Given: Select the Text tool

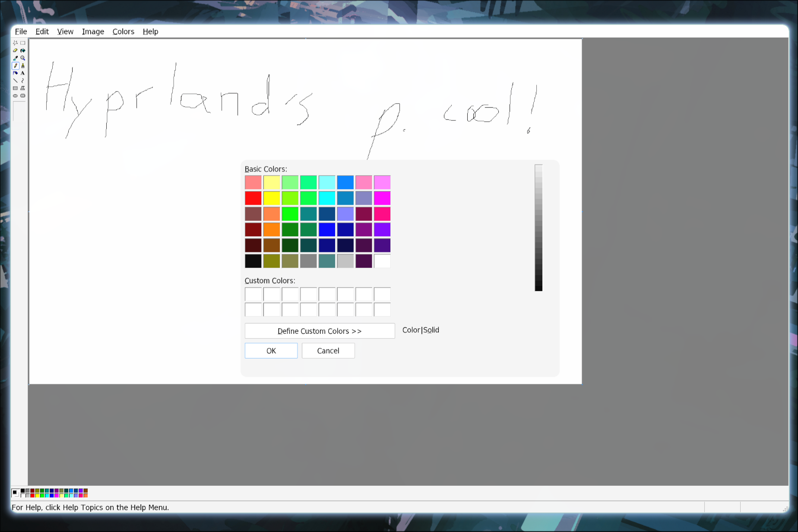Looking at the screenshot, I should tap(23, 73).
